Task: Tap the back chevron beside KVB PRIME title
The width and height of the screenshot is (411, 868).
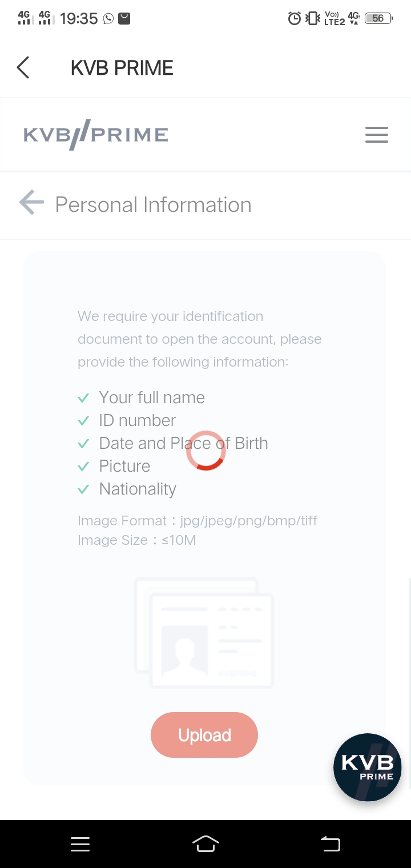Action: click(23, 67)
